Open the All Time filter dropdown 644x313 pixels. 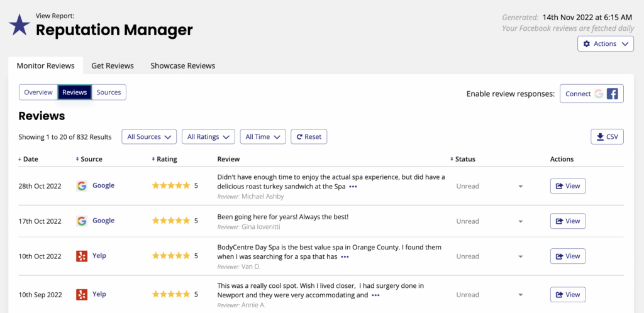tap(263, 137)
